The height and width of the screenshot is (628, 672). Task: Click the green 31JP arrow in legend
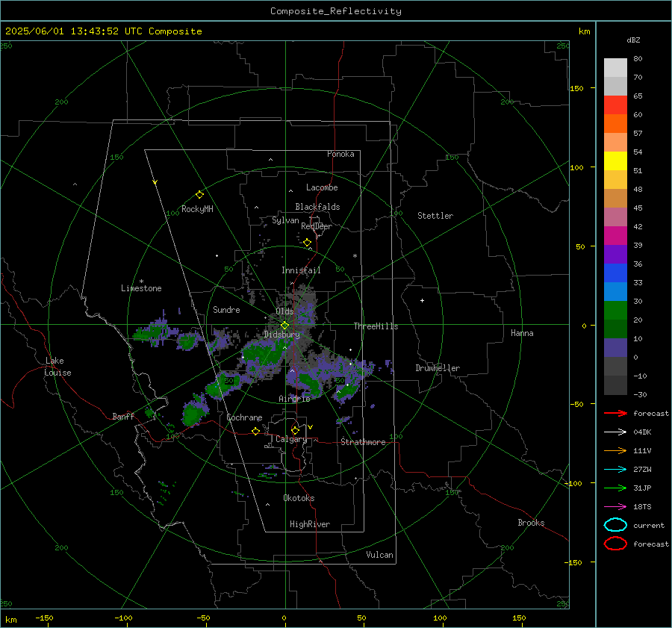tap(615, 488)
